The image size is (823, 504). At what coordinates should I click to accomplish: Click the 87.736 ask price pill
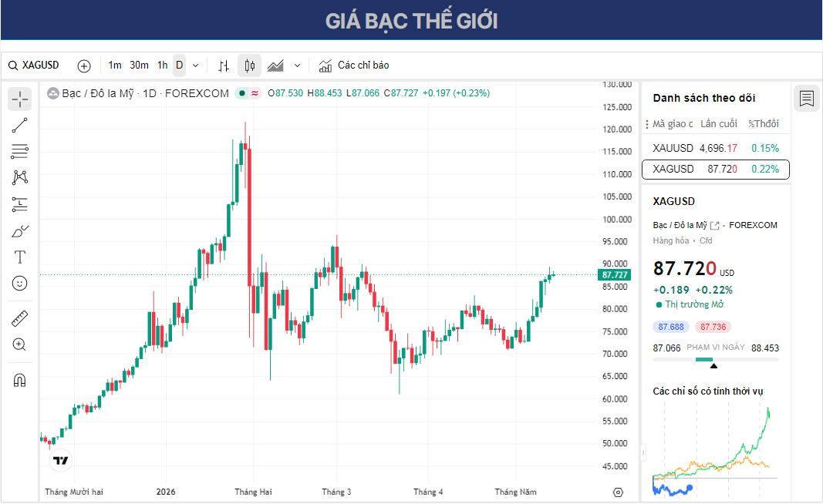(x=713, y=327)
